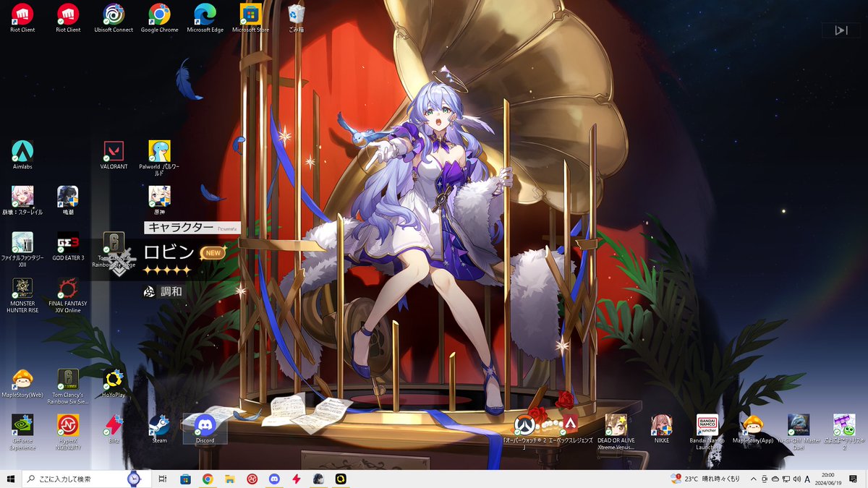Select the 鳴潮 desktop icon
Image resolution: width=868 pixels, height=488 pixels.
68,200
